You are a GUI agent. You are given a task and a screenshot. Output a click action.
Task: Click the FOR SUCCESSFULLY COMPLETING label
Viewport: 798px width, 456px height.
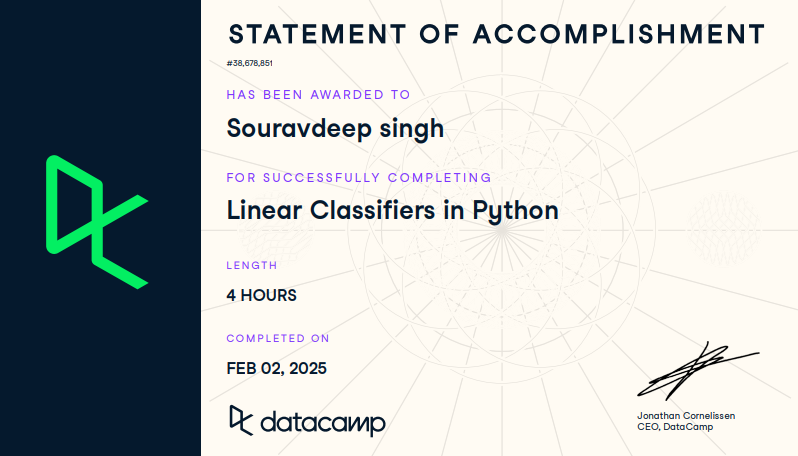(359, 178)
